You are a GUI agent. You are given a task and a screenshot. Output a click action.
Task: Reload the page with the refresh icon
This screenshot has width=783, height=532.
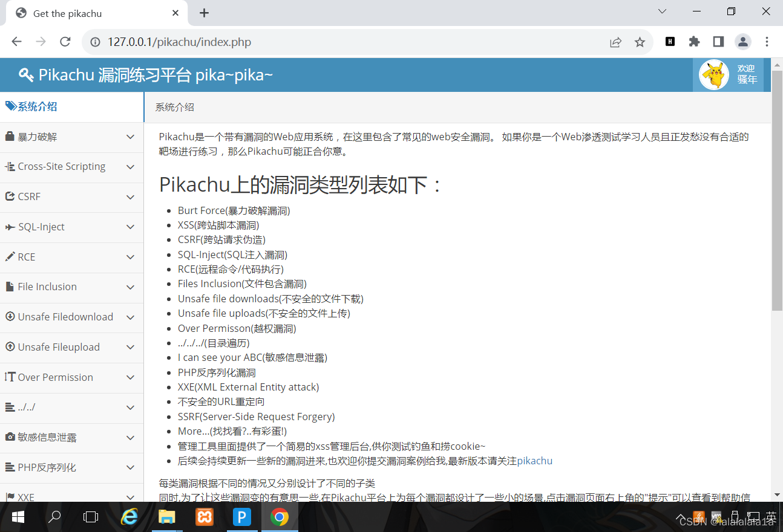click(65, 42)
